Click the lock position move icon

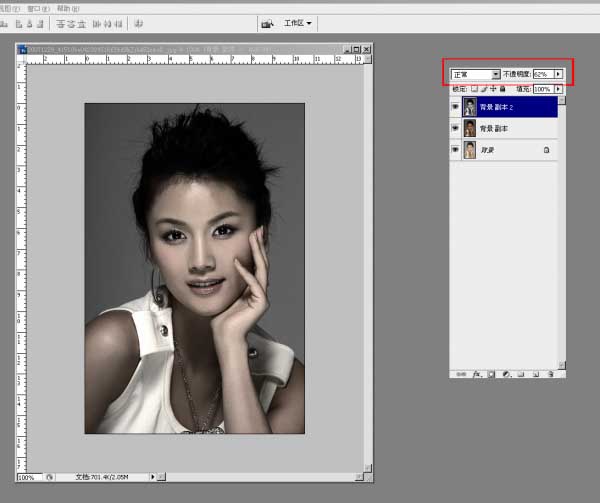tap(493, 89)
